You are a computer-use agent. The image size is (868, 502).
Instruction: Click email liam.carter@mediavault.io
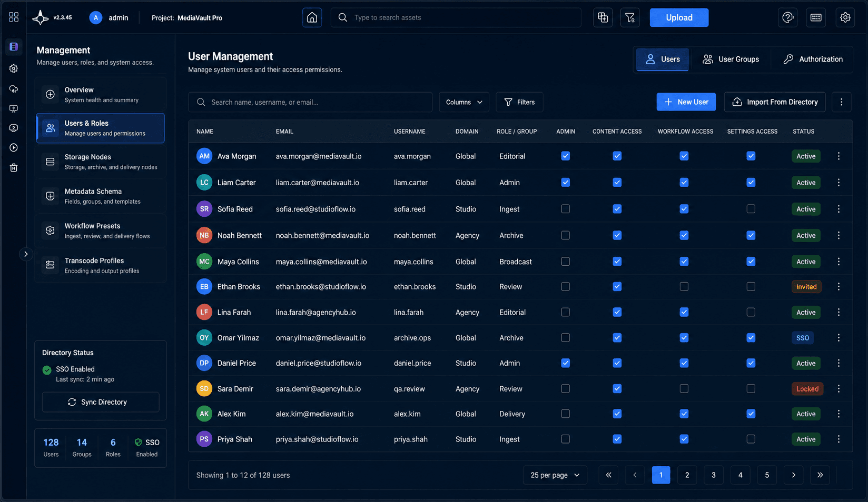click(x=318, y=183)
